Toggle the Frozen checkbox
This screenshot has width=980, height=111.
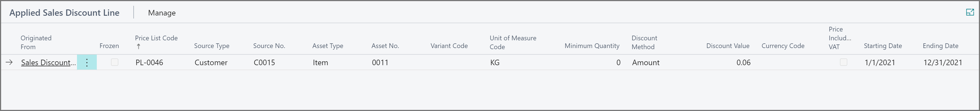114,62
